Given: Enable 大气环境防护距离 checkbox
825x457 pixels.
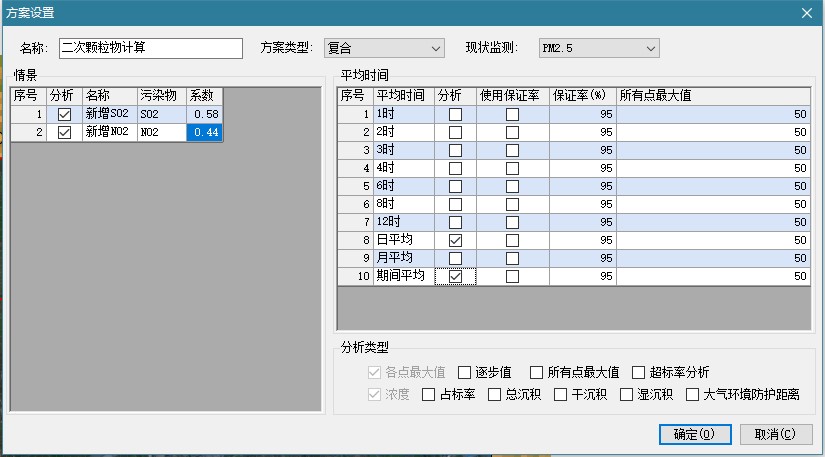Looking at the screenshot, I should 693,394.
